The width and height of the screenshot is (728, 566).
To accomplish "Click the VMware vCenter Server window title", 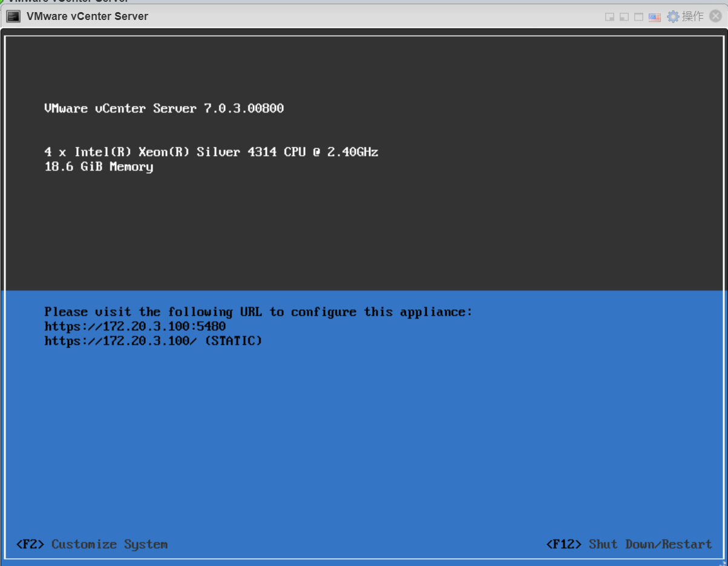I will point(87,16).
